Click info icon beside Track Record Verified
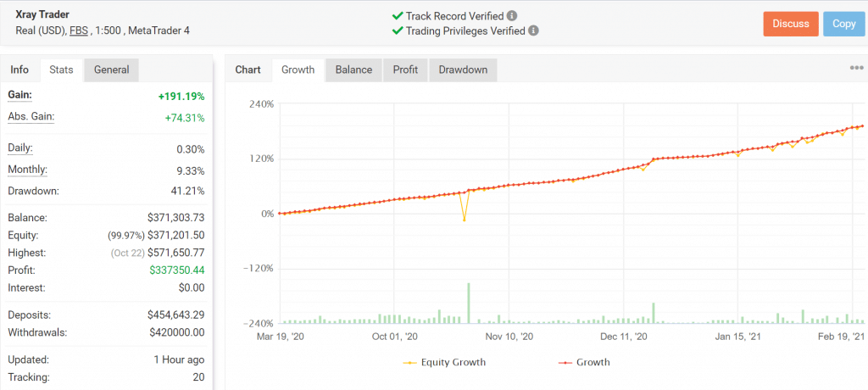868x390 pixels. click(x=512, y=15)
